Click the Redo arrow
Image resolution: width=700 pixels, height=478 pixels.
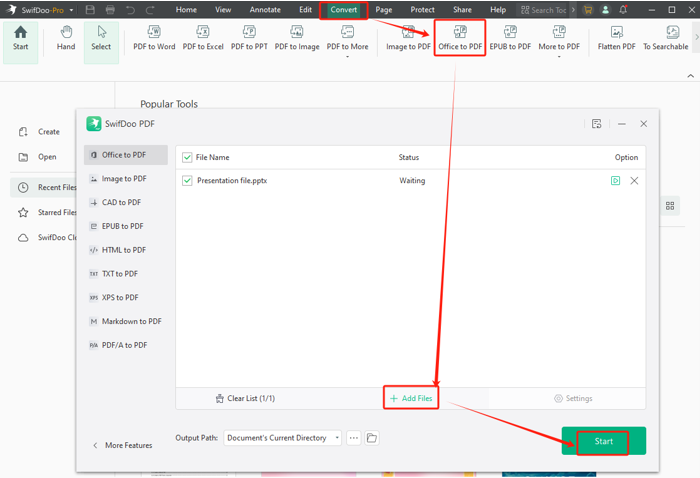[x=150, y=9]
